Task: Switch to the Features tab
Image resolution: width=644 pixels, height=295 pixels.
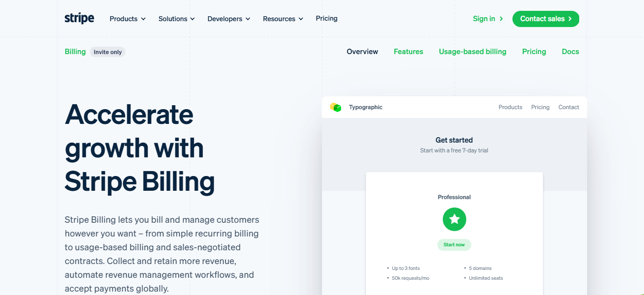Action: click(x=408, y=52)
